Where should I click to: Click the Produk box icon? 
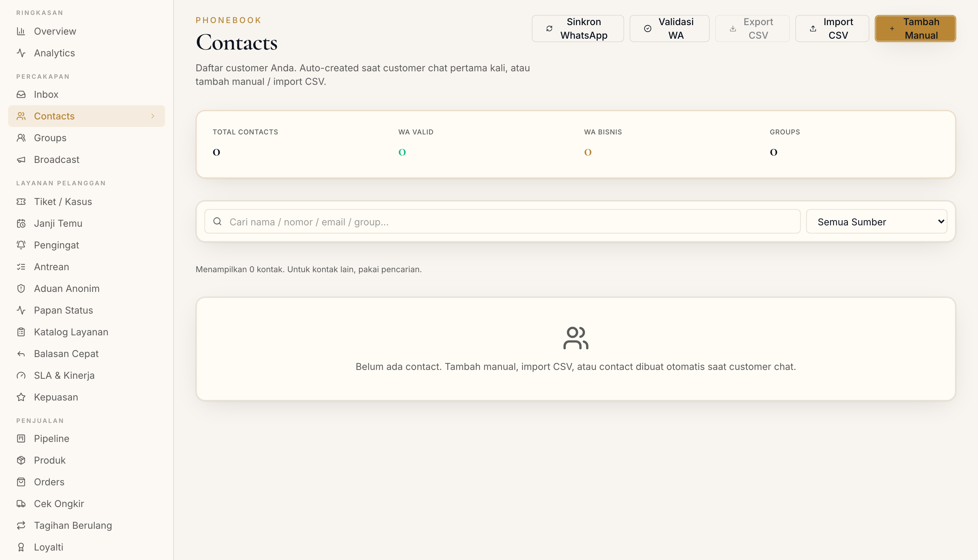(x=21, y=460)
